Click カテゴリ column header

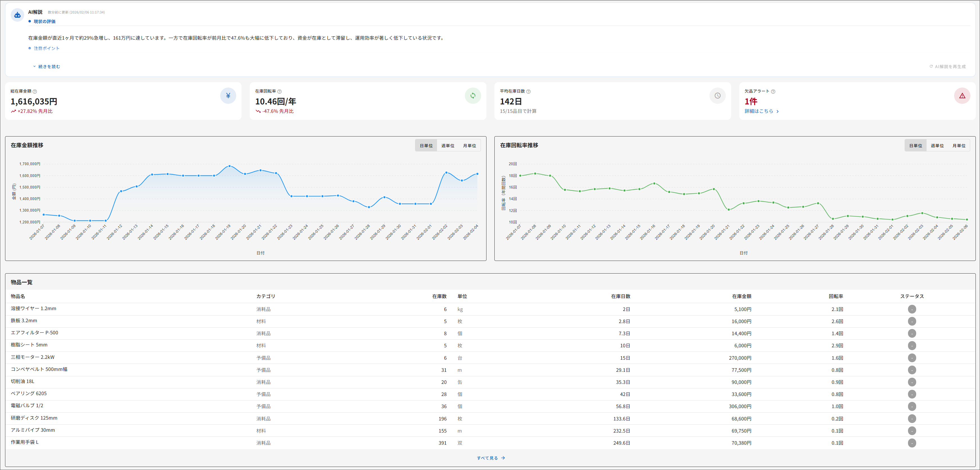(265, 296)
